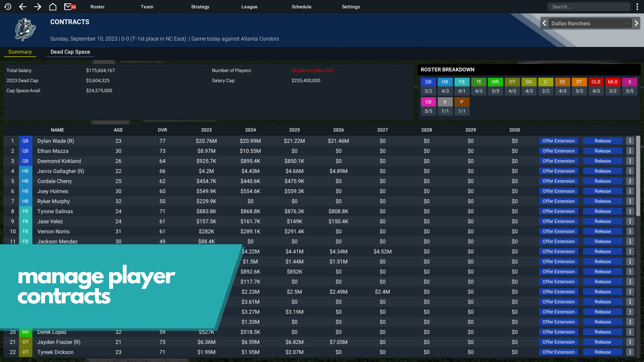Viewport: 644px width, 362px height.
Task: Open the Dallas Ranchers team dropdown
Action: 590,23
